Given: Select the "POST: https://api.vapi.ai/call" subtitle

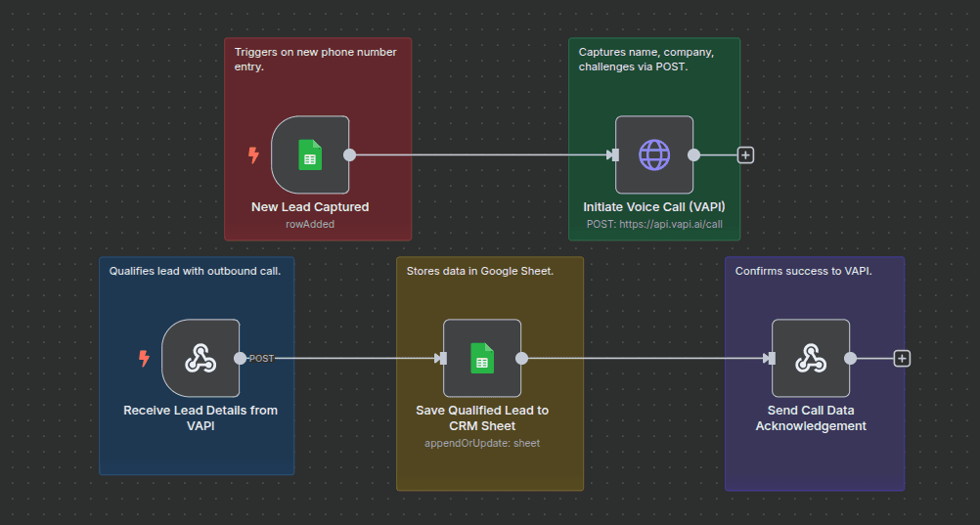Looking at the screenshot, I should click(x=654, y=224).
